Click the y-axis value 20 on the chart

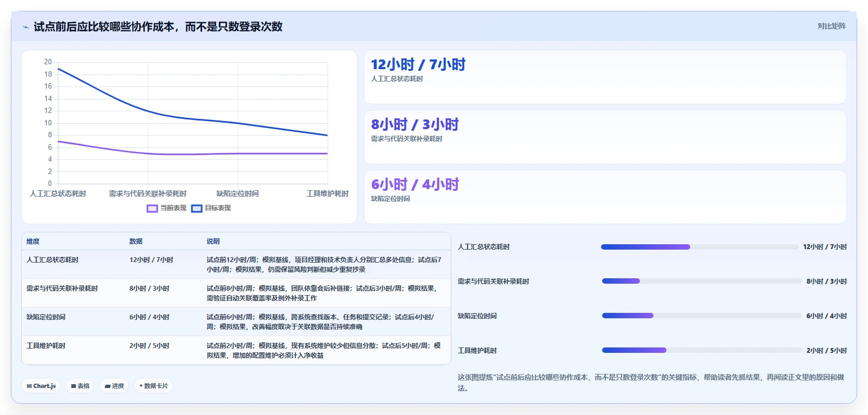click(48, 62)
